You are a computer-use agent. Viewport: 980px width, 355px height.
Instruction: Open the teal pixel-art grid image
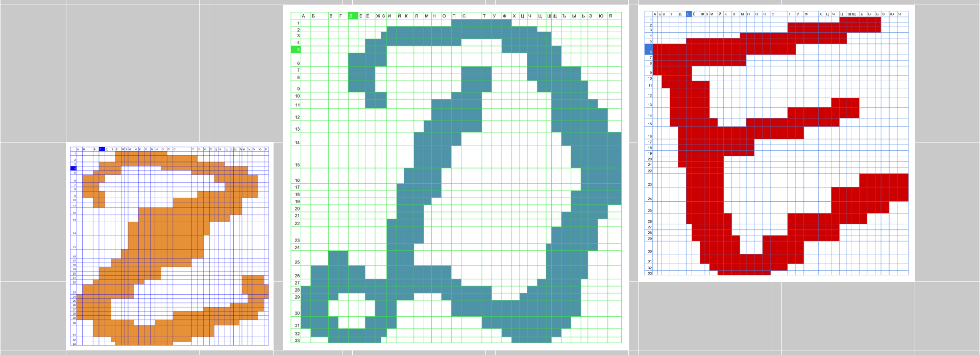456,177
